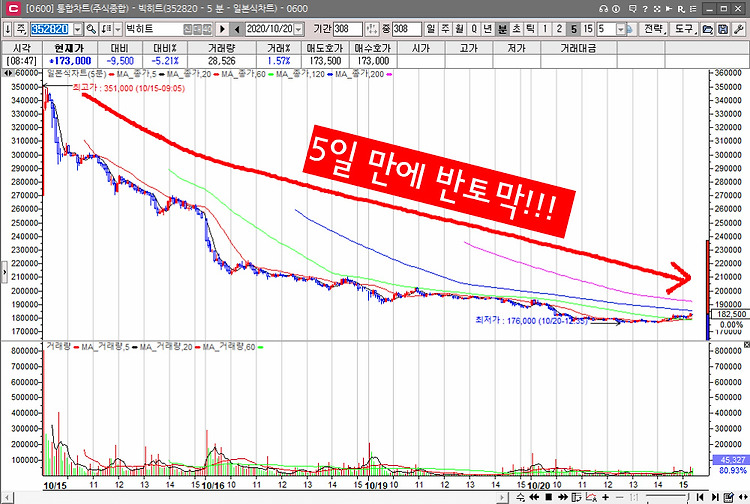Click the 1:1 reset zoom icon
This screenshot has height=504, width=750.
tap(634, 497)
